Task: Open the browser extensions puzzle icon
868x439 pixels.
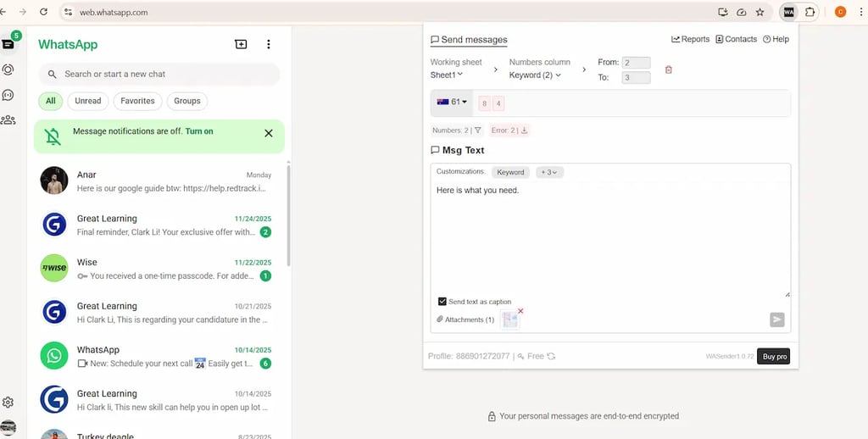Action: tap(810, 12)
